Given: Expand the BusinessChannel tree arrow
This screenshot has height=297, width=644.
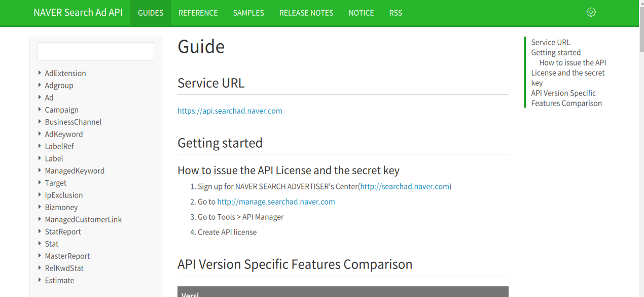Looking at the screenshot, I should [40, 121].
